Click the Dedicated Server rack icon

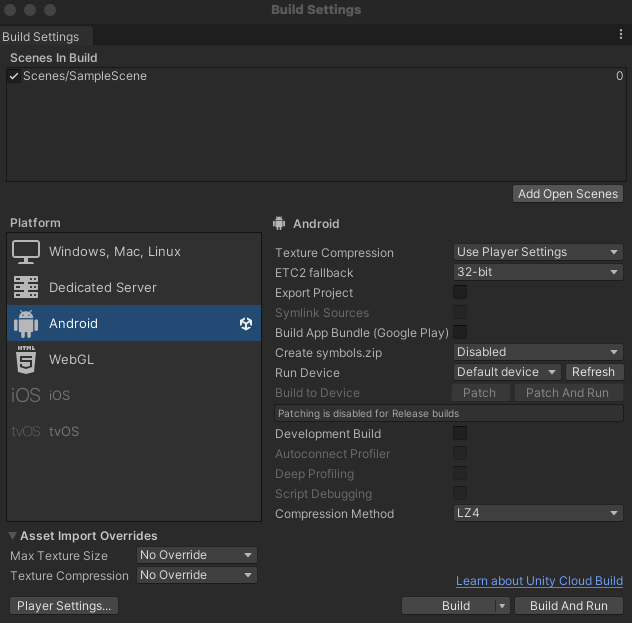(26, 287)
